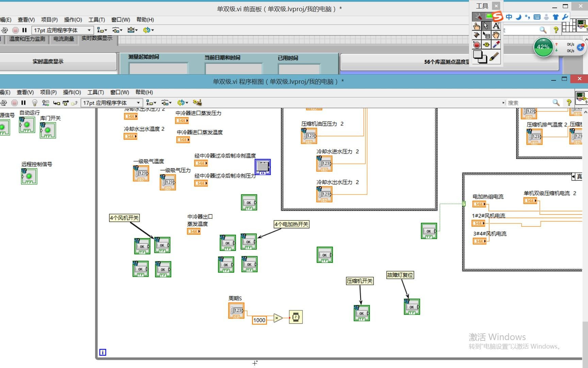Viewport: 588px width, 368px height.
Task: Open 项目(P) menu in block diagram window
Action: [49, 92]
